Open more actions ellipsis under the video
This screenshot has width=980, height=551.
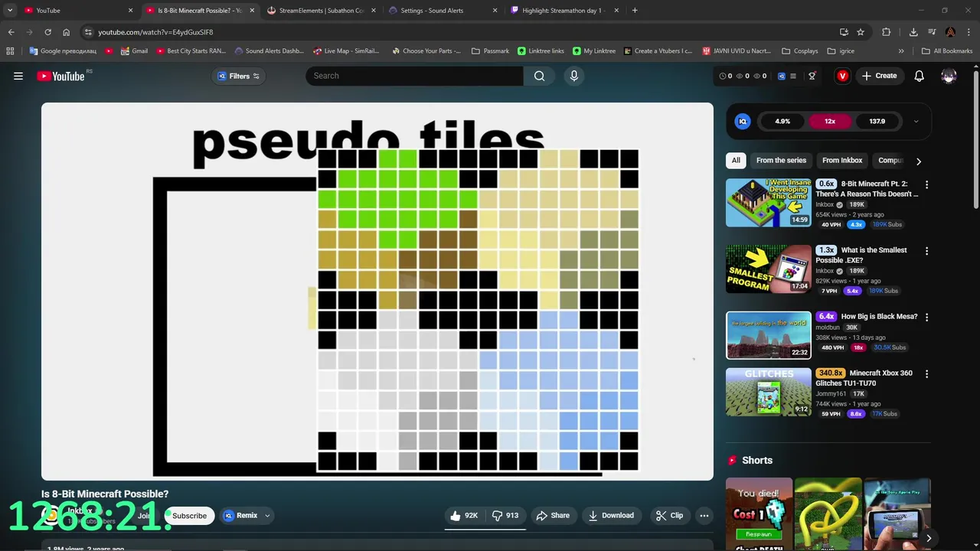click(704, 516)
